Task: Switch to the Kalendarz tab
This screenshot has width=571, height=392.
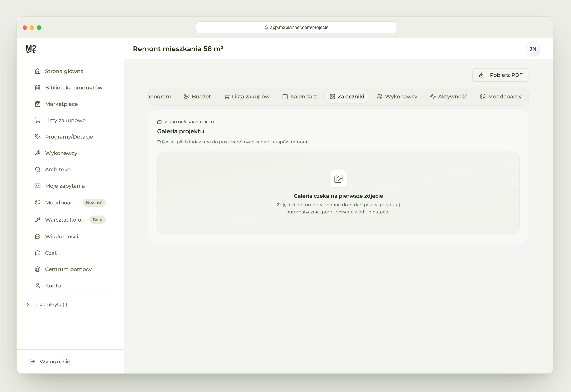Action: tap(300, 97)
